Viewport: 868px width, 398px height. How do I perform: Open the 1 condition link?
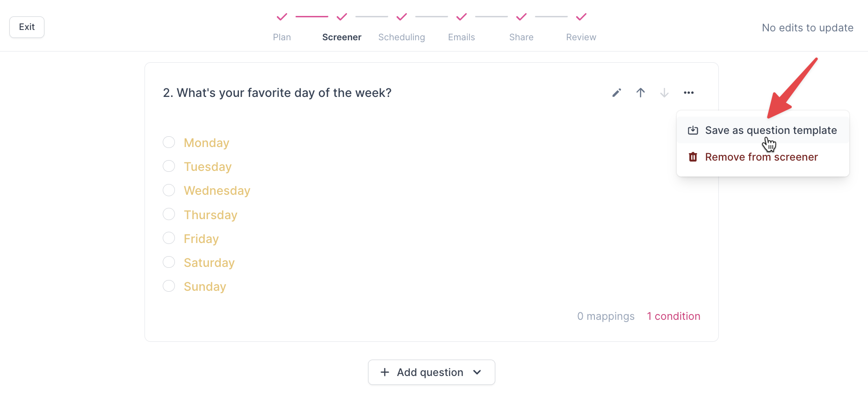click(x=673, y=316)
